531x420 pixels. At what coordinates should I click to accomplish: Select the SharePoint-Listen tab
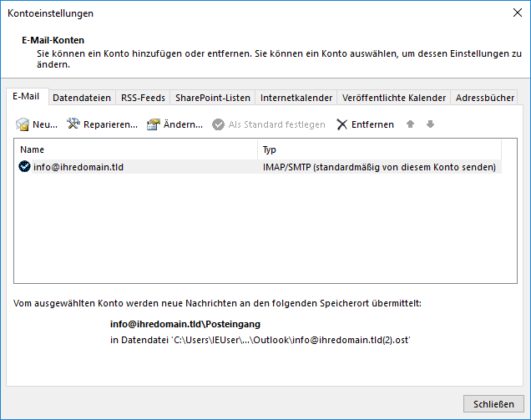213,98
